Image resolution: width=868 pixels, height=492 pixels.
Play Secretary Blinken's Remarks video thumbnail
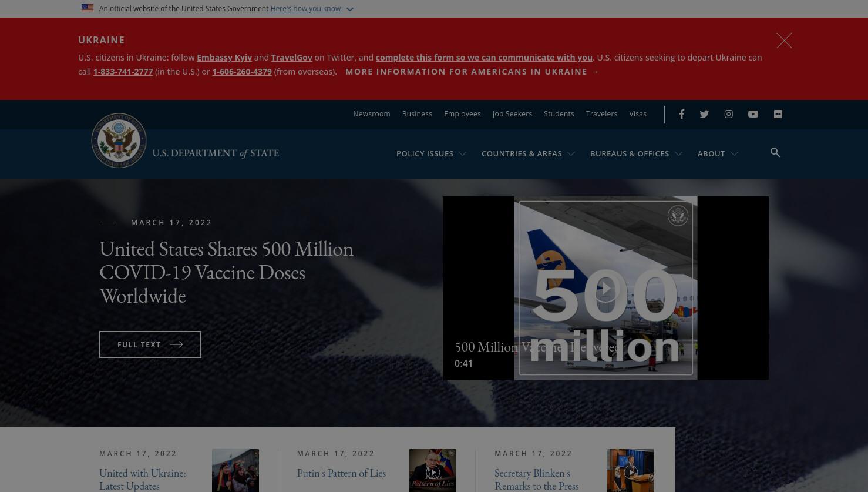coord(631,472)
